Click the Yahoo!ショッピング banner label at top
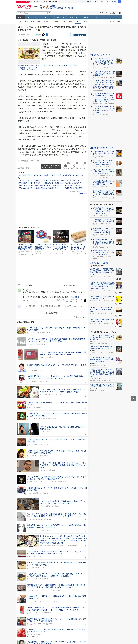The height and width of the screenshot is (644, 138). 23,2
